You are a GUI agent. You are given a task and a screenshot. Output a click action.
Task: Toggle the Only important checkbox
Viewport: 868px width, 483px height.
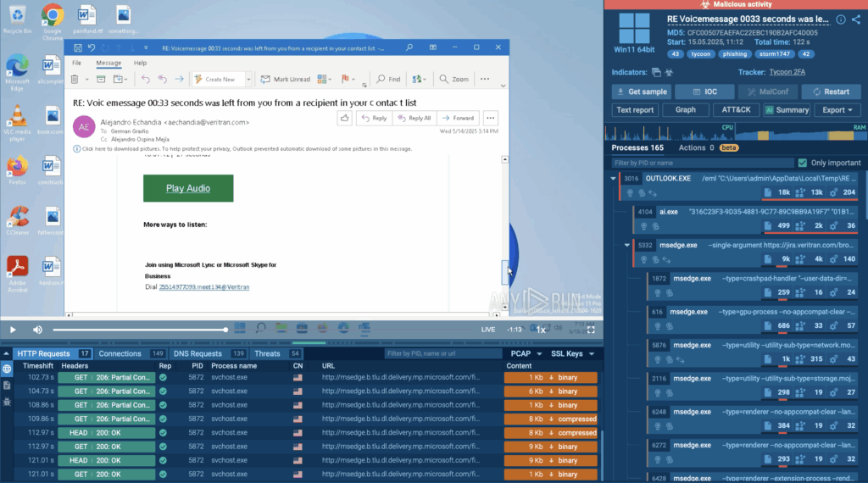pyautogui.click(x=803, y=163)
